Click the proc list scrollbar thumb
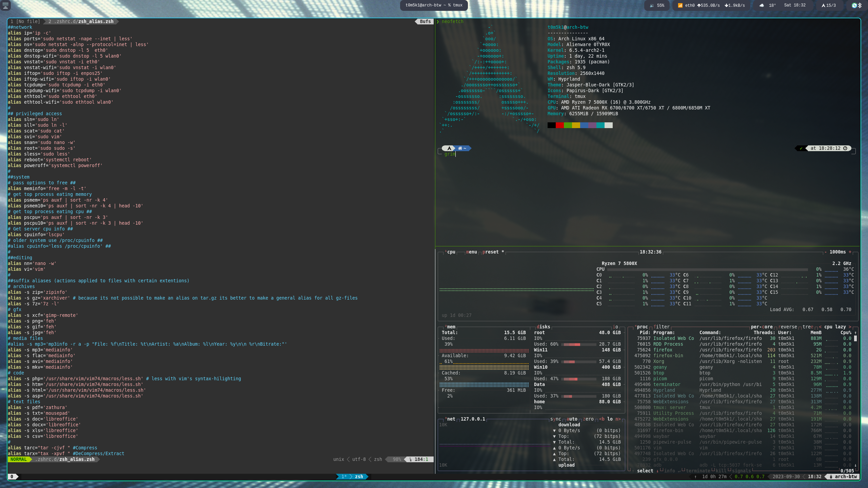Image resolution: width=868 pixels, height=488 pixels. [855, 338]
